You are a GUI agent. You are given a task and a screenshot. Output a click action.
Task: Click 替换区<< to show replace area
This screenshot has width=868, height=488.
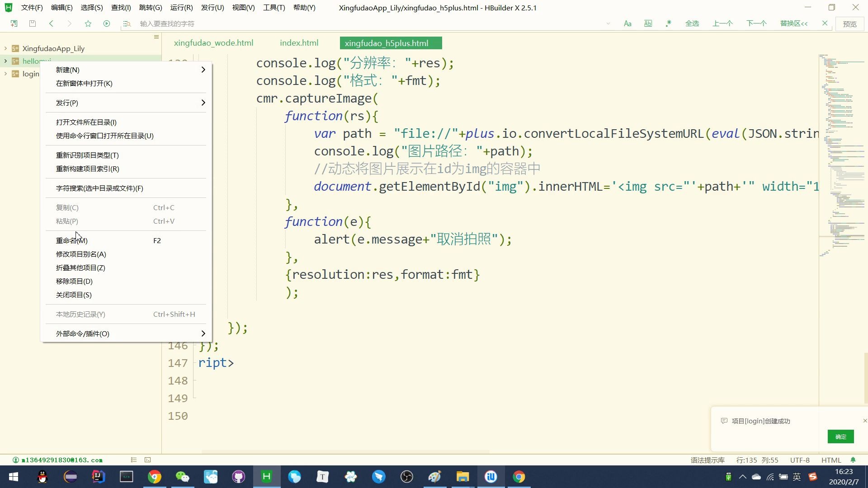794,23
